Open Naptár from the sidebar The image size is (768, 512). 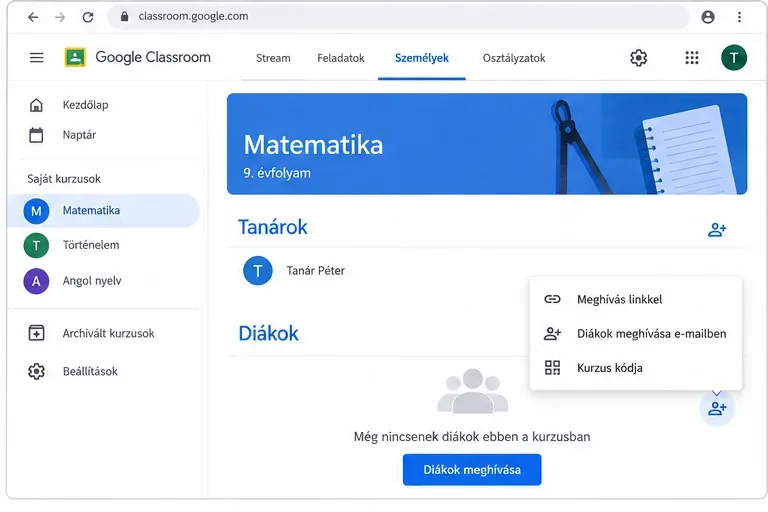pyautogui.click(x=79, y=135)
